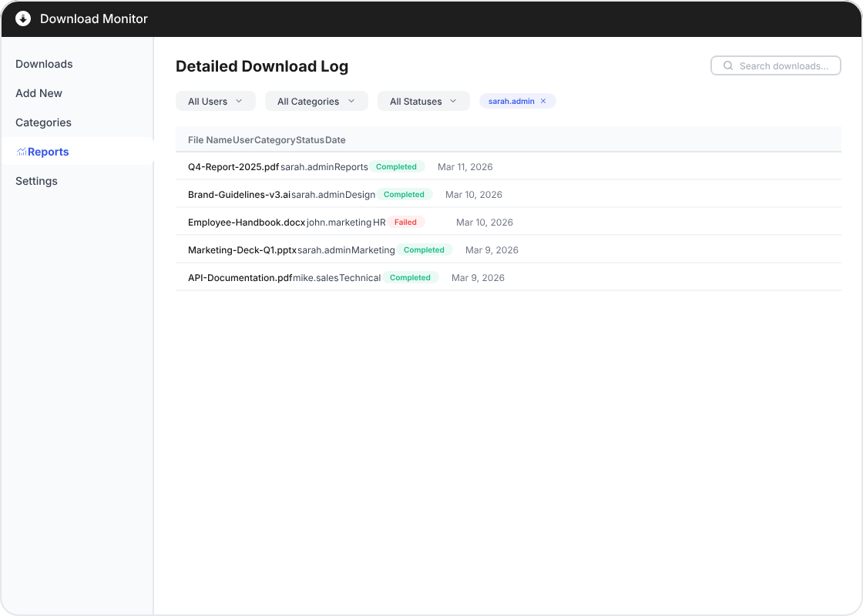The image size is (863, 616).
Task: Select the Q4-Report-2025.pdf file row
Action: pyautogui.click(x=233, y=167)
